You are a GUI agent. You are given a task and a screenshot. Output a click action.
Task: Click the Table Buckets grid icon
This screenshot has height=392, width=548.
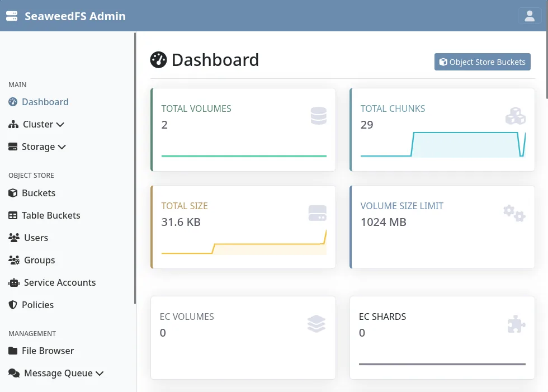(13, 215)
